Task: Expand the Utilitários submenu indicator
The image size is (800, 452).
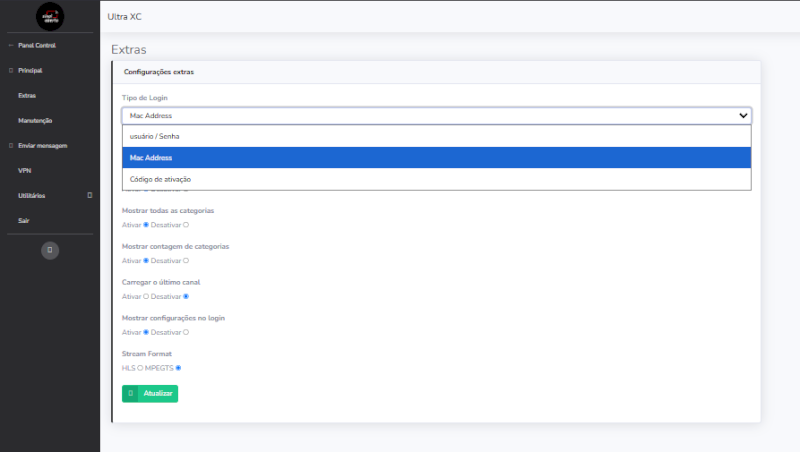Action: coord(90,196)
